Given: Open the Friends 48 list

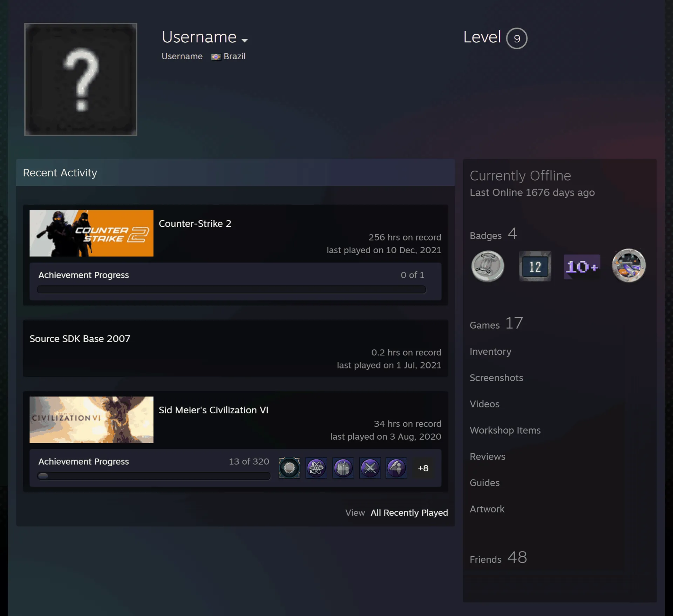Looking at the screenshot, I should coord(498,558).
